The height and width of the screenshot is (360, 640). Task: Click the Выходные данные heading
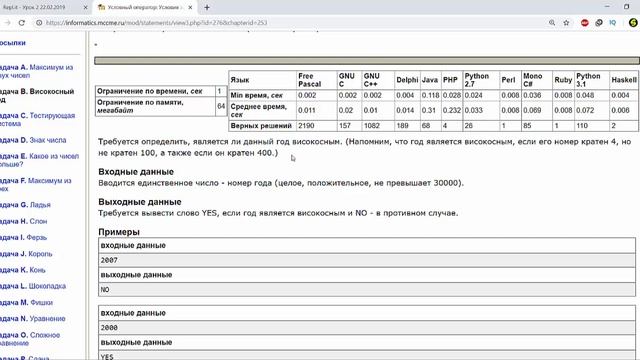[140, 202]
